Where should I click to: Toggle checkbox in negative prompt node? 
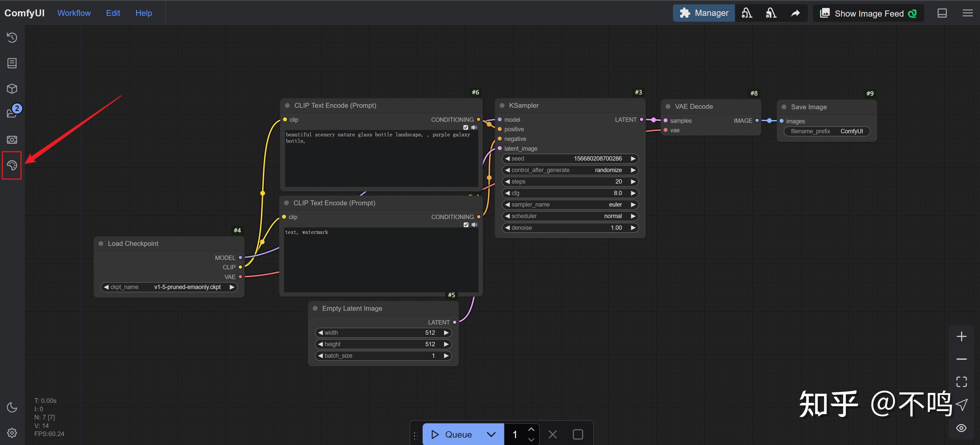pyautogui.click(x=466, y=225)
